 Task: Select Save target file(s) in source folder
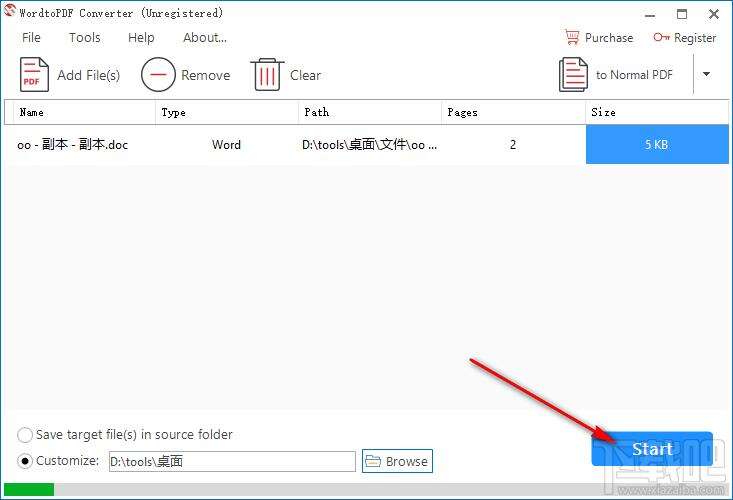pyautogui.click(x=24, y=435)
